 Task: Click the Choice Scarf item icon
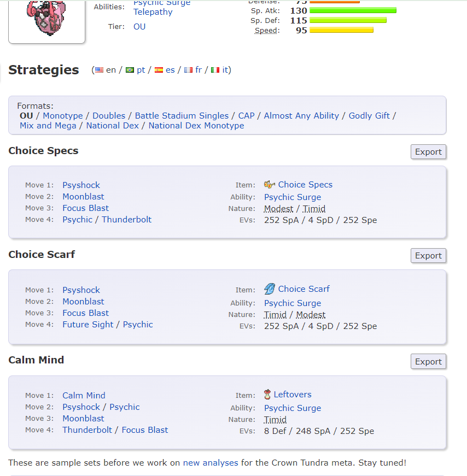pos(270,289)
